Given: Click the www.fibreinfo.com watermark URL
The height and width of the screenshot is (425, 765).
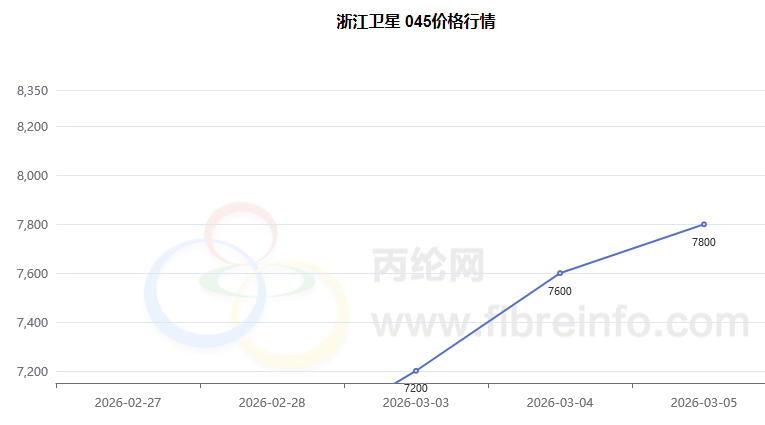Looking at the screenshot, I should click(560, 324).
